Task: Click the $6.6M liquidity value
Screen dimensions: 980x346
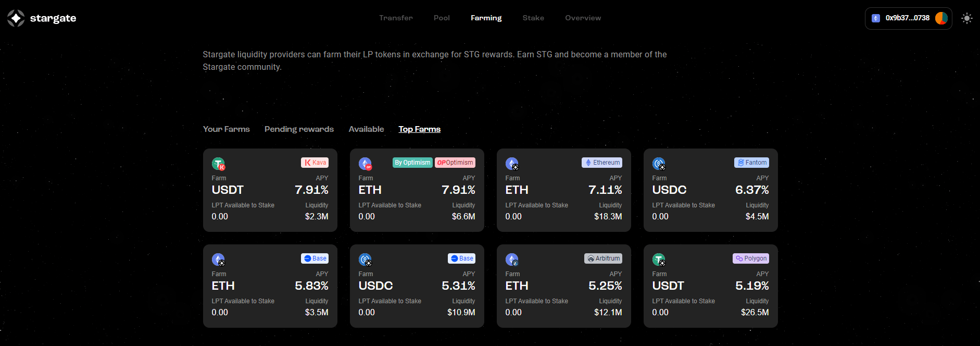Action: pyautogui.click(x=463, y=216)
